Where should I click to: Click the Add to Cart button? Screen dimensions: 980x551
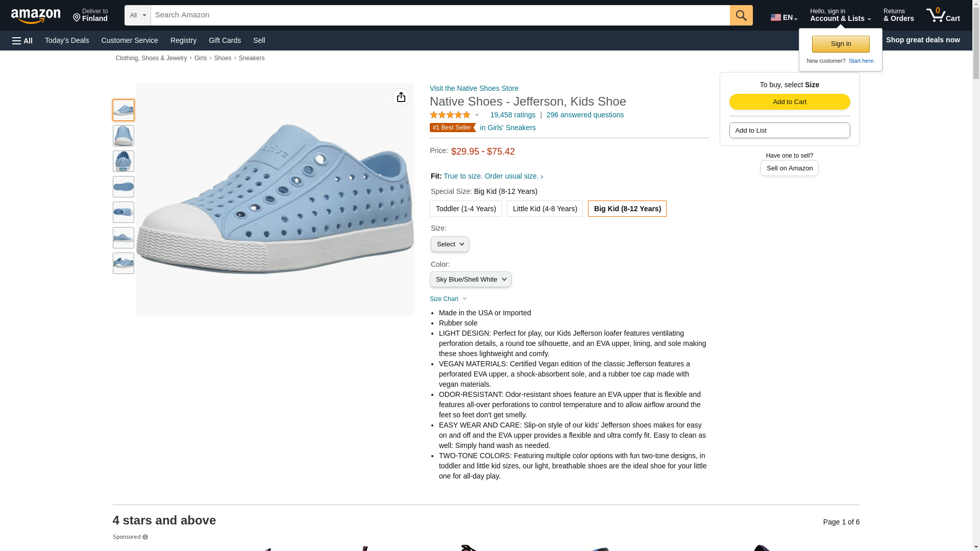(x=789, y=102)
